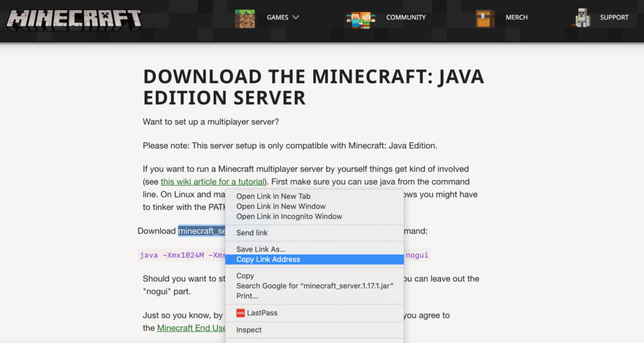Click the red LastPass icon
Viewport: 644px width, 343px height.
(x=240, y=313)
